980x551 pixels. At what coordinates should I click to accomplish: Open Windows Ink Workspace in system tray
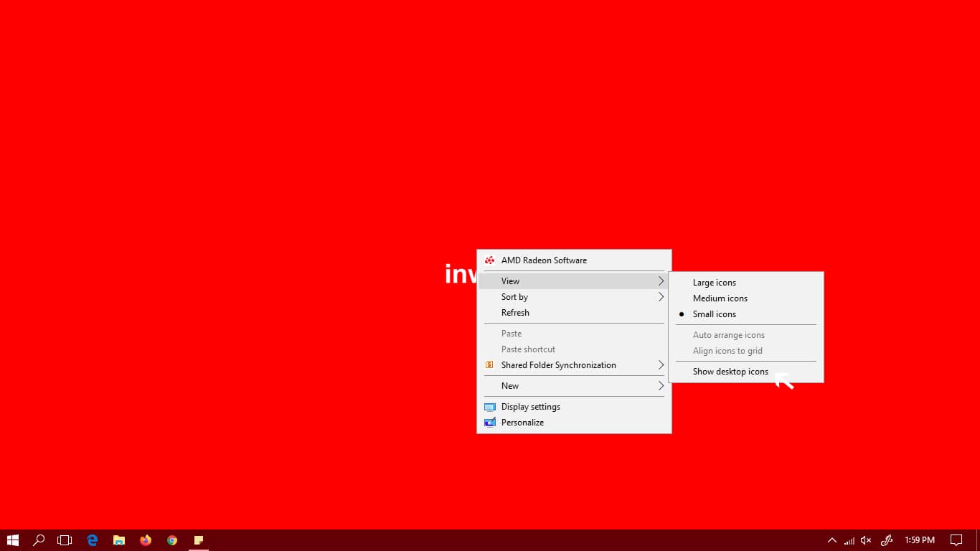pyautogui.click(x=887, y=540)
